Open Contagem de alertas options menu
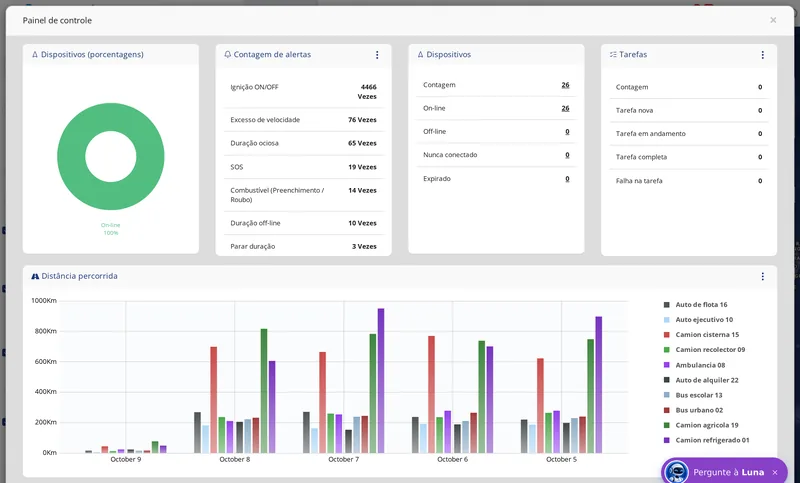Viewport: 800px width, 483px height. (x=377, y=55)
